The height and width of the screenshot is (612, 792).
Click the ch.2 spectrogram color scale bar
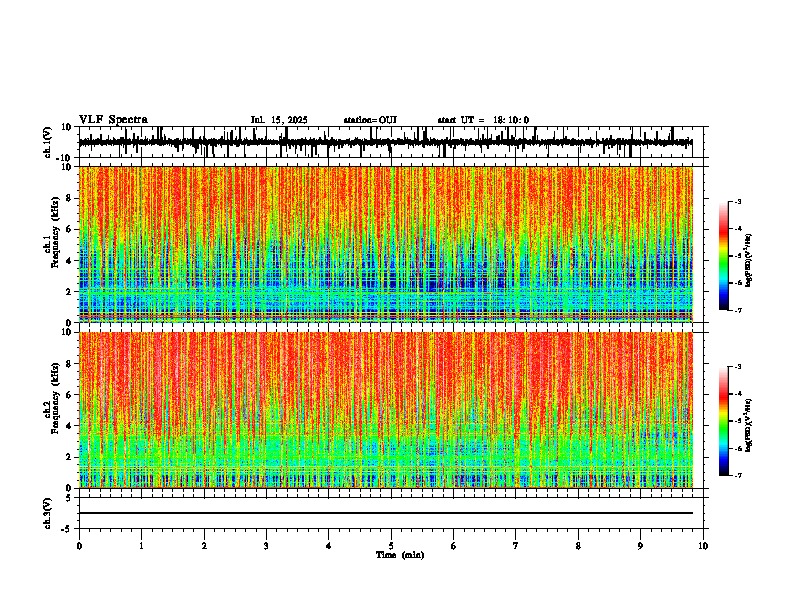(x=724, y=421)
